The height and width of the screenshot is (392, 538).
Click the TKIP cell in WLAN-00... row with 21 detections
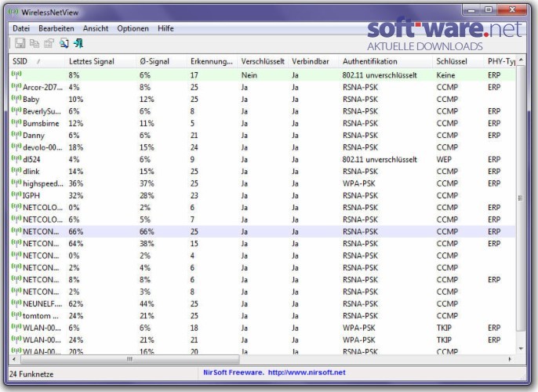pyautogui.click(x=444, y=340)
